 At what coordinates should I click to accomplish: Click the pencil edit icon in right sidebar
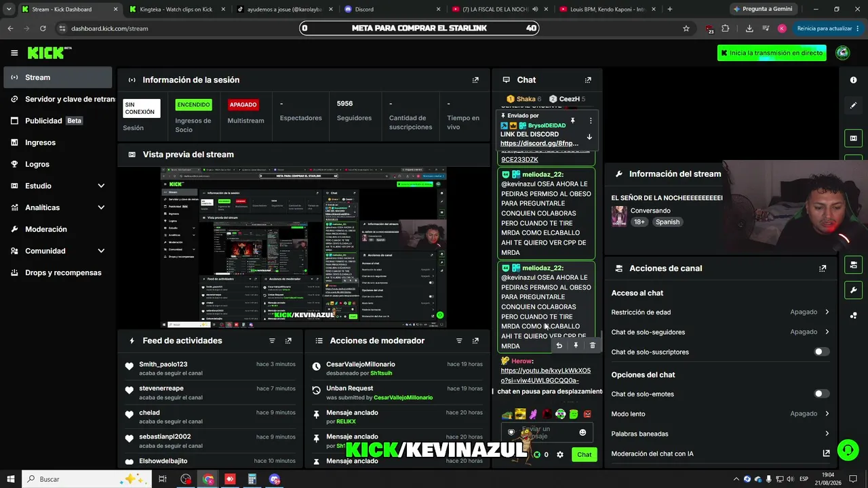tap(853, 106)
